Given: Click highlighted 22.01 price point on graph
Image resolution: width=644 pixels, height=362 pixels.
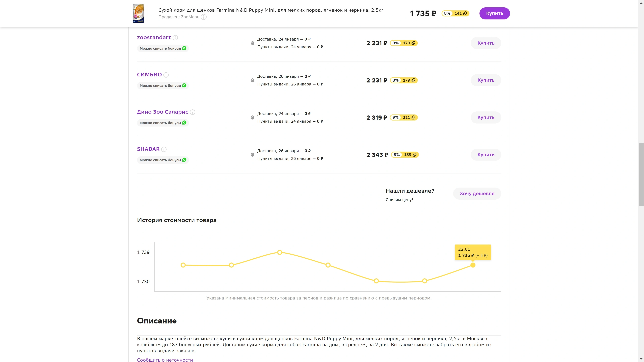Looking at the screenshot, I should point(473,265).
